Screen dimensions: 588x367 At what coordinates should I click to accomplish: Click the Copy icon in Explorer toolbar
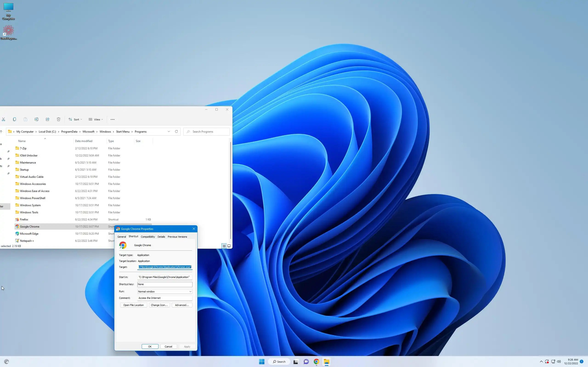pyautogui.click(x=14, y=119)
